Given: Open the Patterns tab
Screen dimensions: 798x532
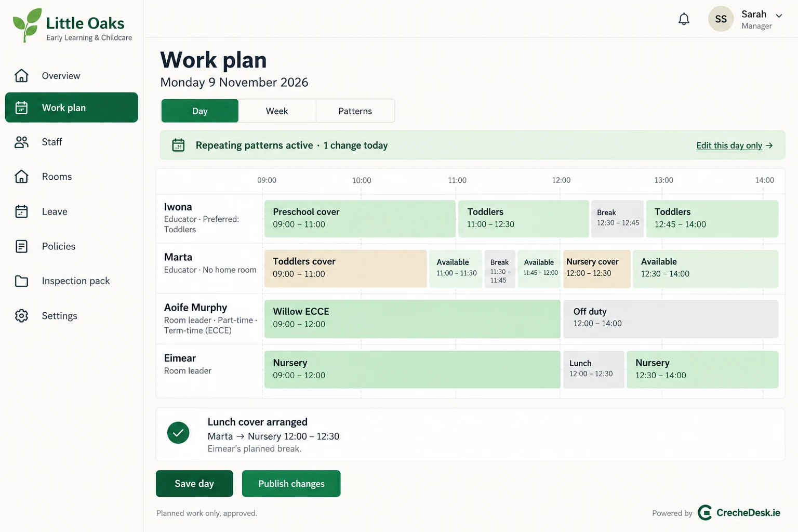Looking at the screenshot, I should click(355, 111).
